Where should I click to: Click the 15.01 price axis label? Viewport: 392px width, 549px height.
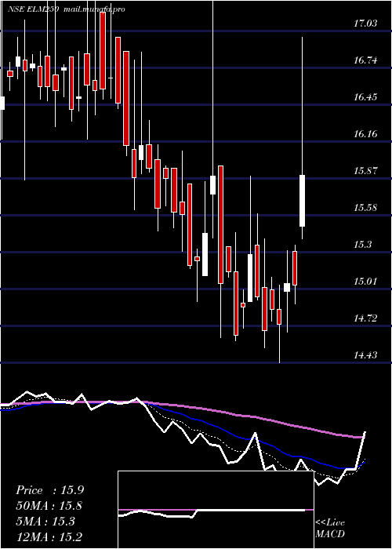pyautogui.click(x=365, y=281)
